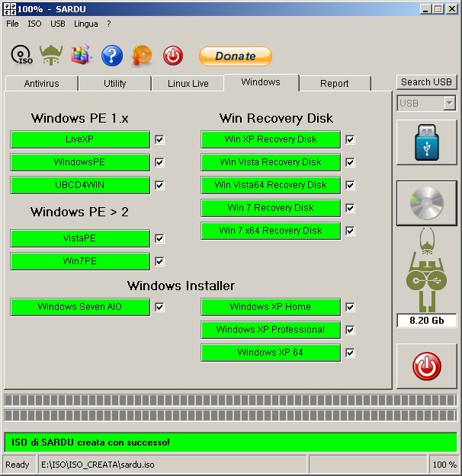This screenshot has height=476, width=462.
Task: Click the Win XP Recovery Disk button
Action: (x=271, y=139)
